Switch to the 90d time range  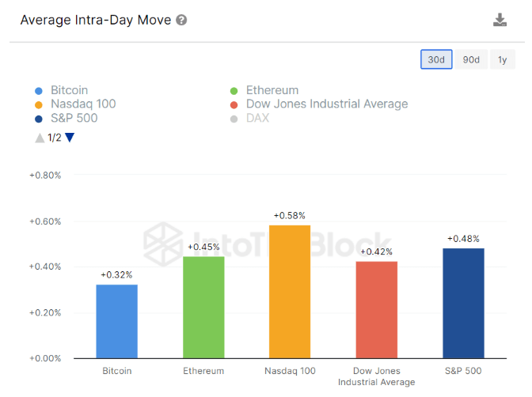pyautogui.click(x=471, y=59)
